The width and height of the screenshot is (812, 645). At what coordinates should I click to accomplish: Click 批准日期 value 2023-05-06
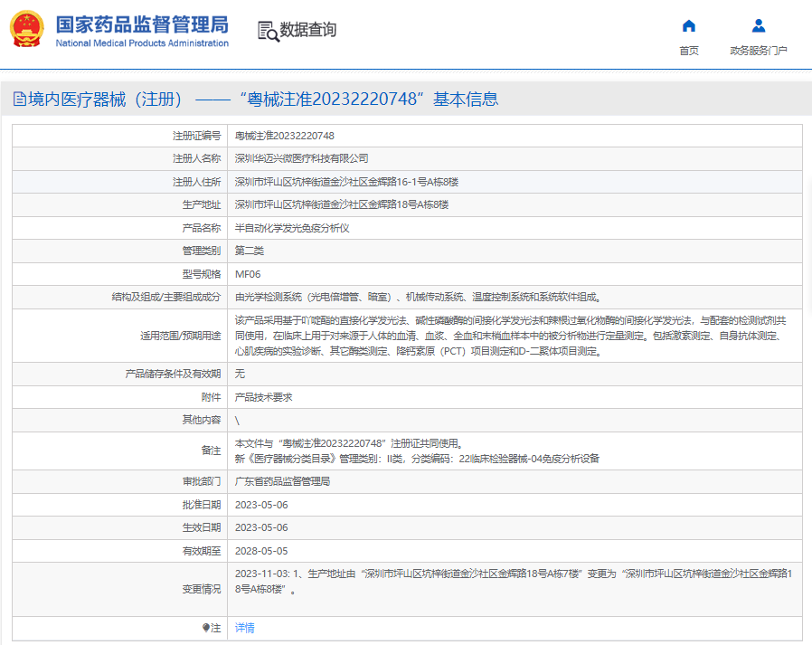pyautogui.click(x=261, y=505)
